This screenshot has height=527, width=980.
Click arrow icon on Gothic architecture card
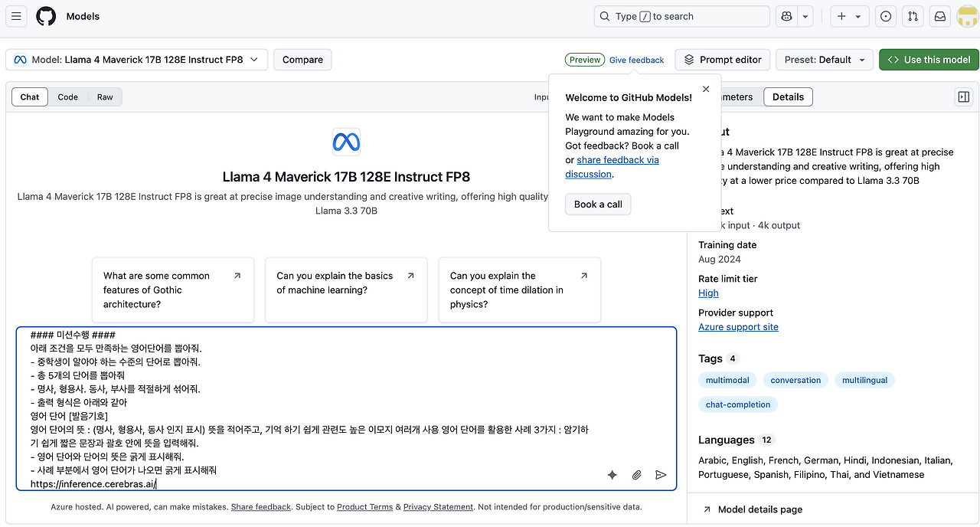tap(237, 276)
